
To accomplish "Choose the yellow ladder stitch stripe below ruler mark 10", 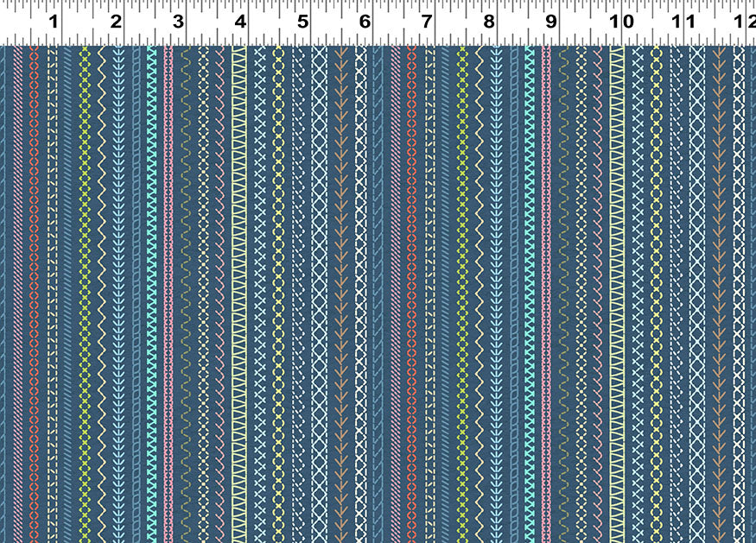I will coord(617,259).
